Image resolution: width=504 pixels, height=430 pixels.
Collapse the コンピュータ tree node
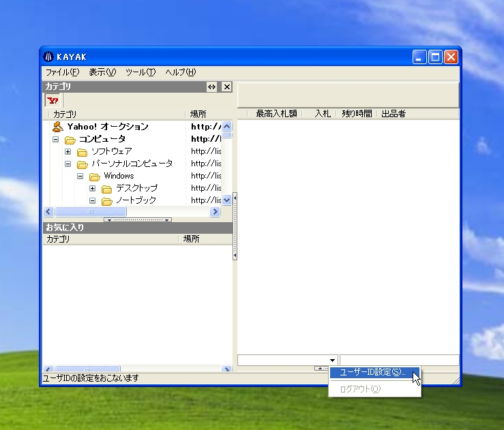pos(56,140)
